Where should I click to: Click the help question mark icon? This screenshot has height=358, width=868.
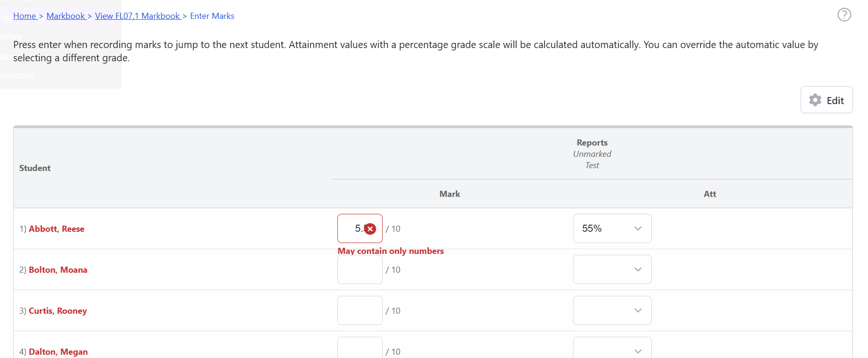tap(844, 15)
